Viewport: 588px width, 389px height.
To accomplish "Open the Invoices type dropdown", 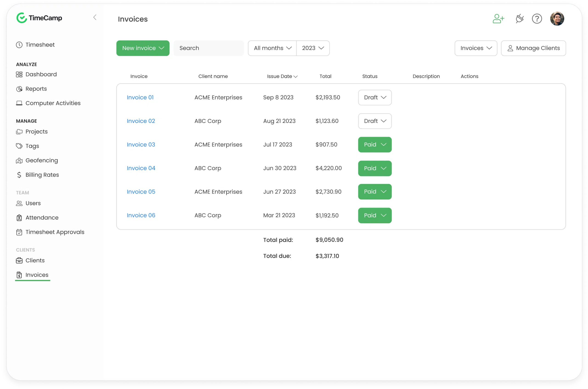I will 476,48.
